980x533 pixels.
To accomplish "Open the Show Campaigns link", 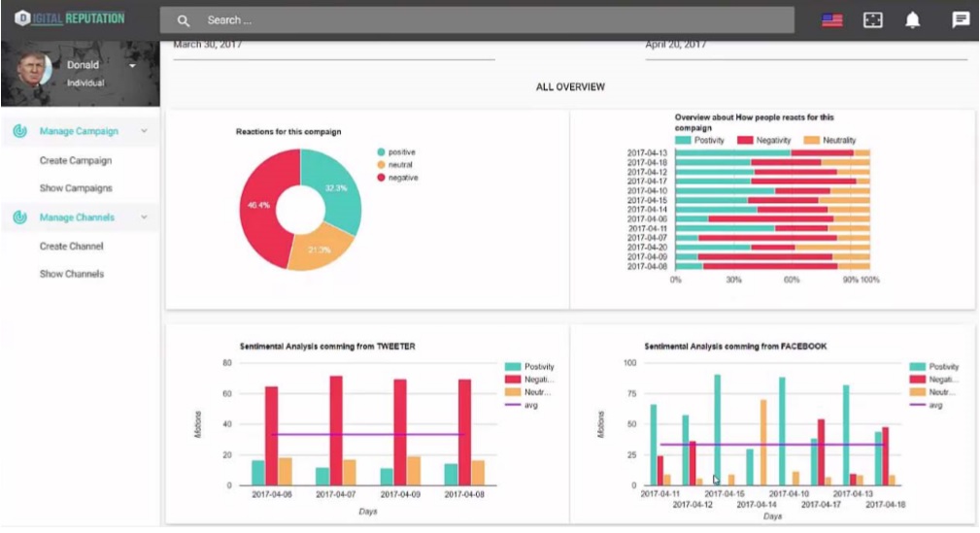I will tap(76, 188).
